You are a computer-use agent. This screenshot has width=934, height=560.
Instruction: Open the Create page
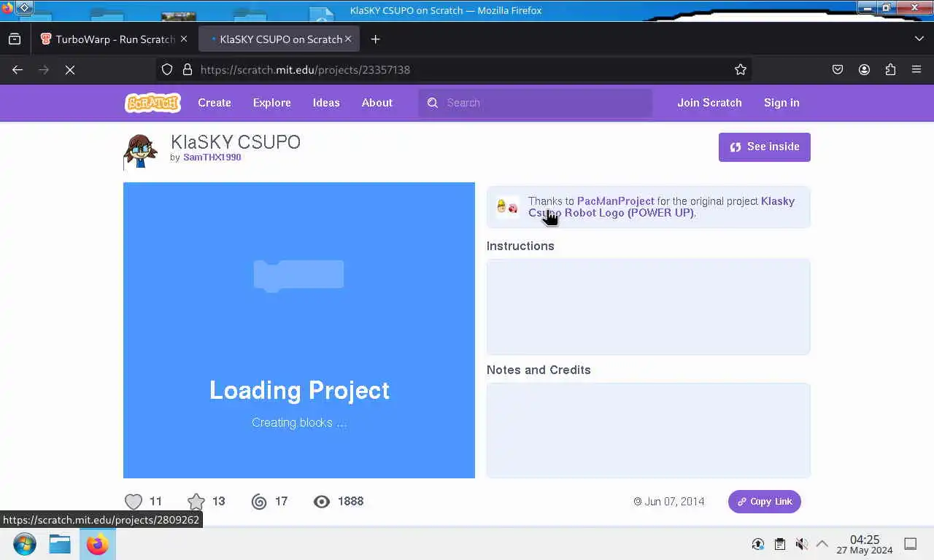[x=215, y=103]
